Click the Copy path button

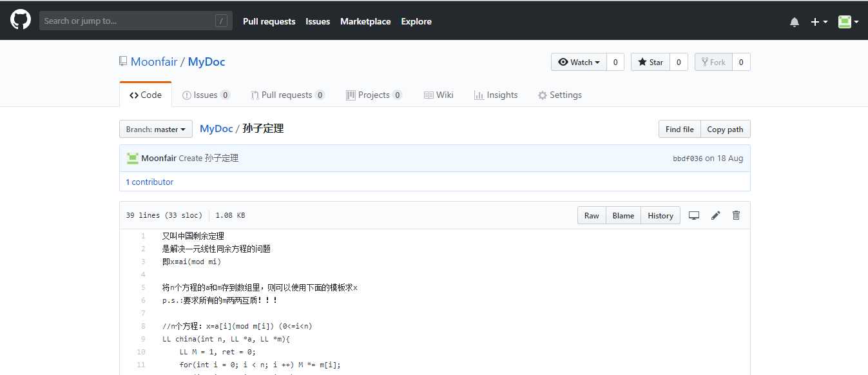click(x=725, y=129)
